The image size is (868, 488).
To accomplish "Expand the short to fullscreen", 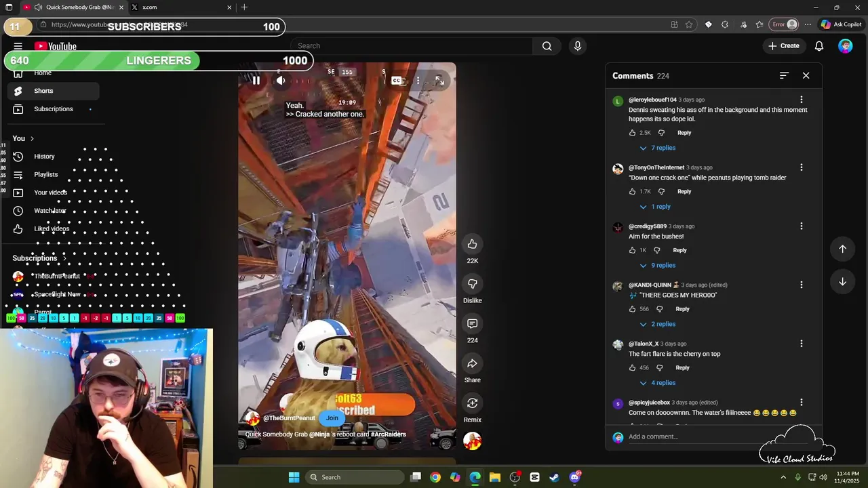I will coord(439,81).
